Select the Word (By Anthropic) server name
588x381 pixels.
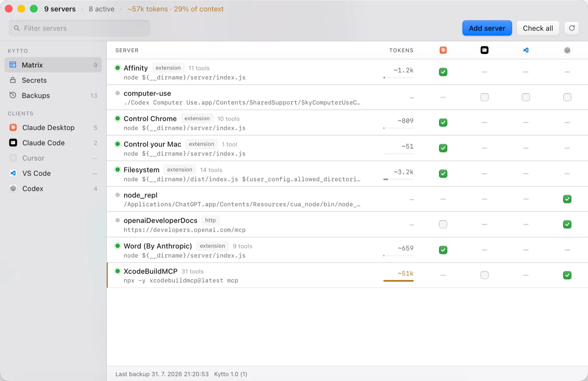coord(158,246)
